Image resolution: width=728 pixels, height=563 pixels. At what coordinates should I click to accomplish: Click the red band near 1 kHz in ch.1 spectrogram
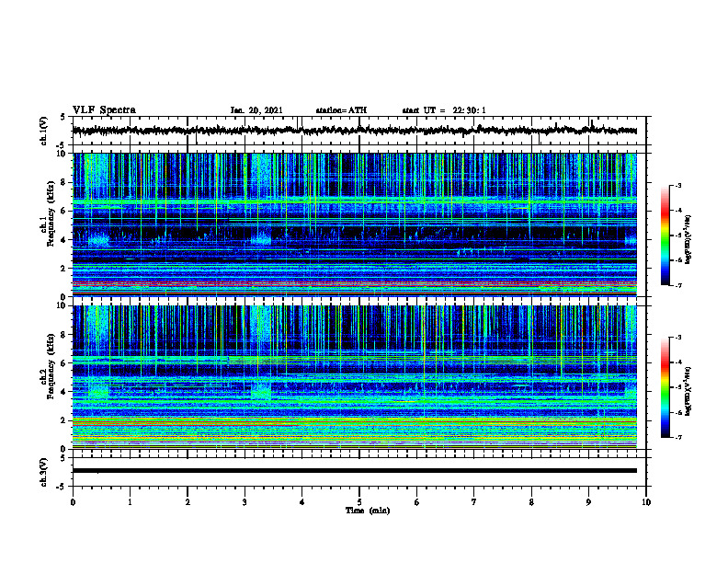(x=354, y=283)
